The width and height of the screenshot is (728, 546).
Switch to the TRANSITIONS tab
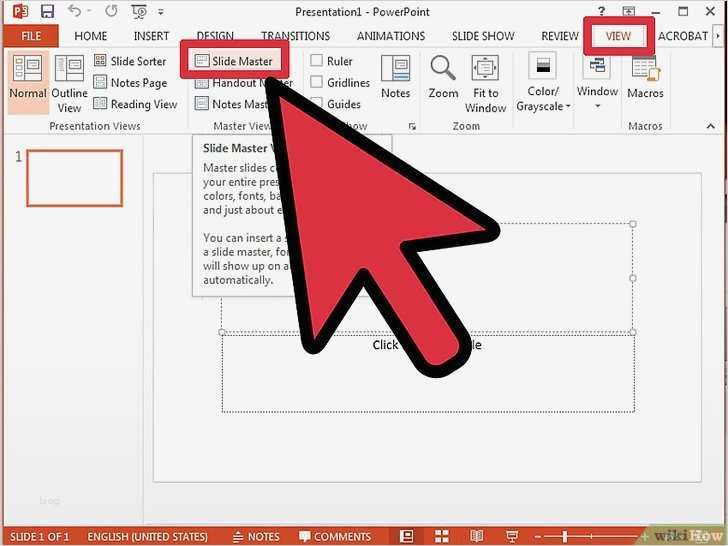point(296,36)
